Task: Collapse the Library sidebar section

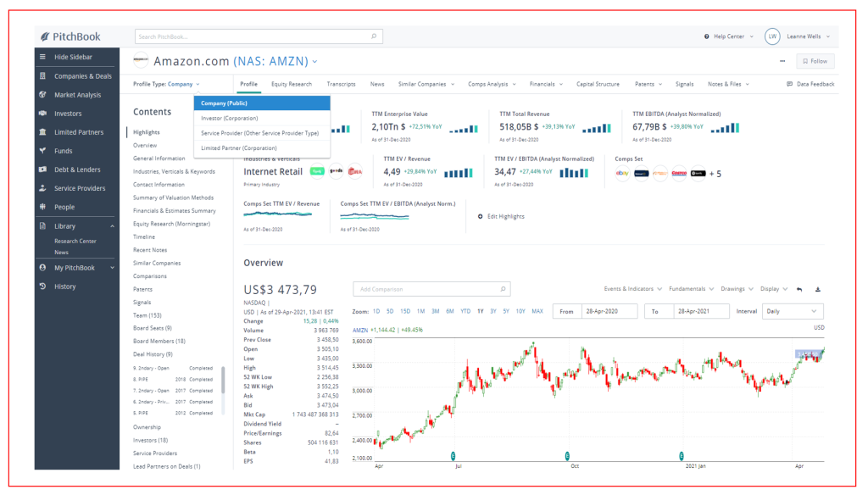Action: [113, 226]
